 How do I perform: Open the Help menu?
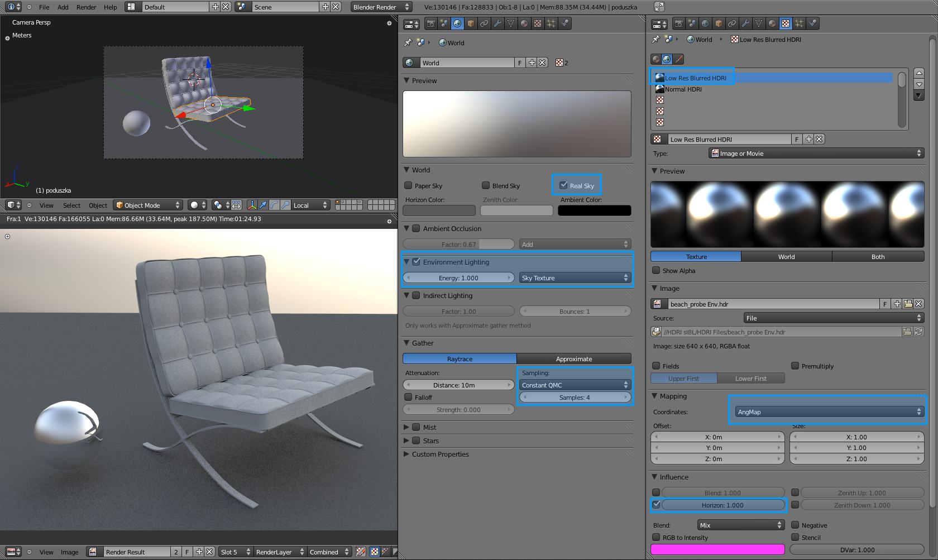pos(111,7)
